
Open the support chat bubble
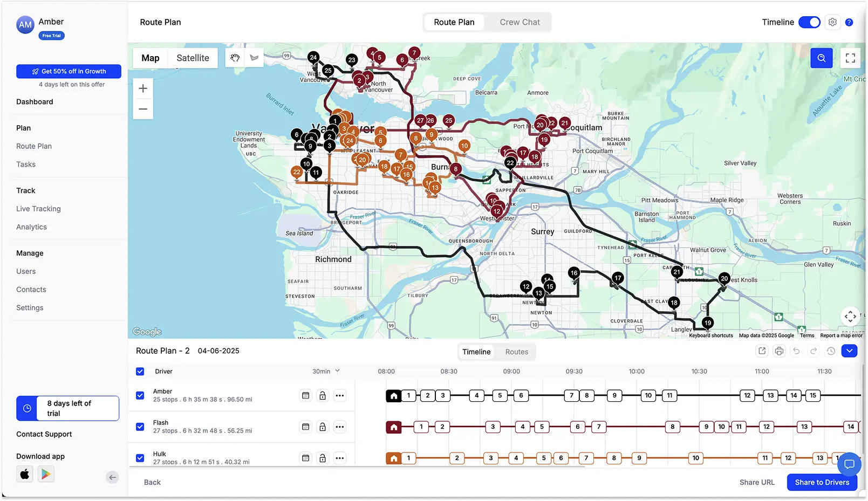tap(849, 464)
